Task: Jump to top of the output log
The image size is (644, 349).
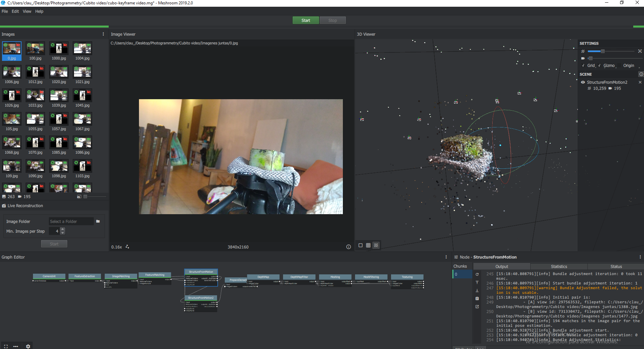Action: (x=477, y=282)
